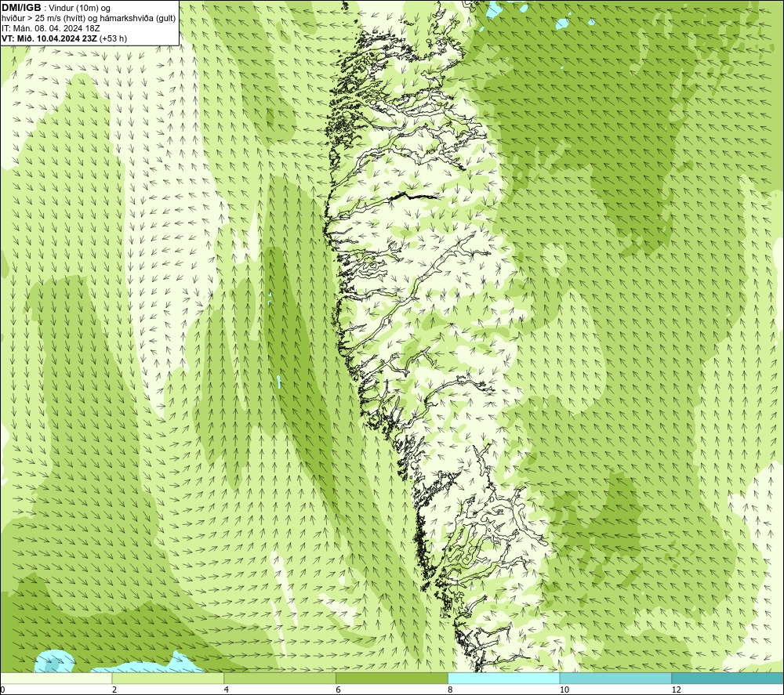Select the 2–4 m/s light green band
Image resolution: width=784 pixels, height=695 pixels.
coord(168,678)
